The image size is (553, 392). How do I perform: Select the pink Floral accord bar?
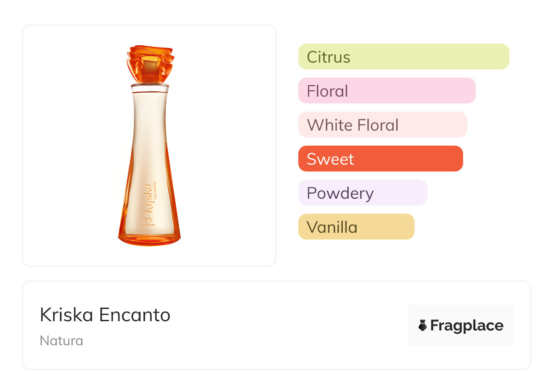pos(387,91)
